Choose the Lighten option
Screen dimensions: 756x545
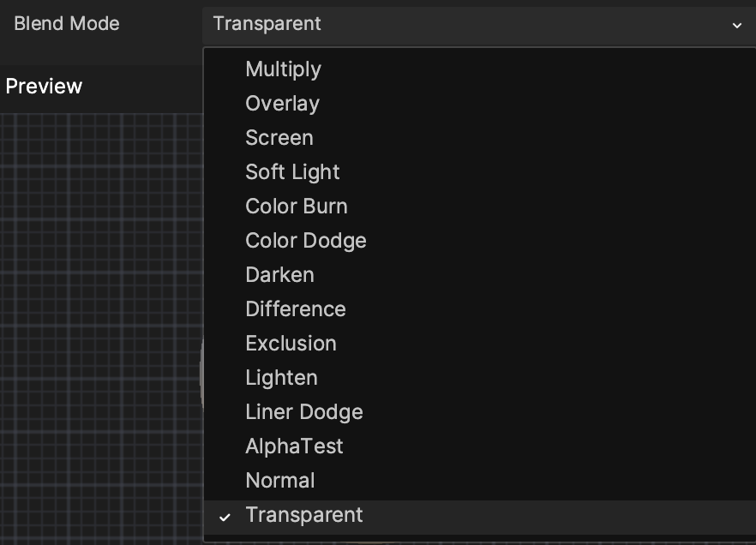480,377
